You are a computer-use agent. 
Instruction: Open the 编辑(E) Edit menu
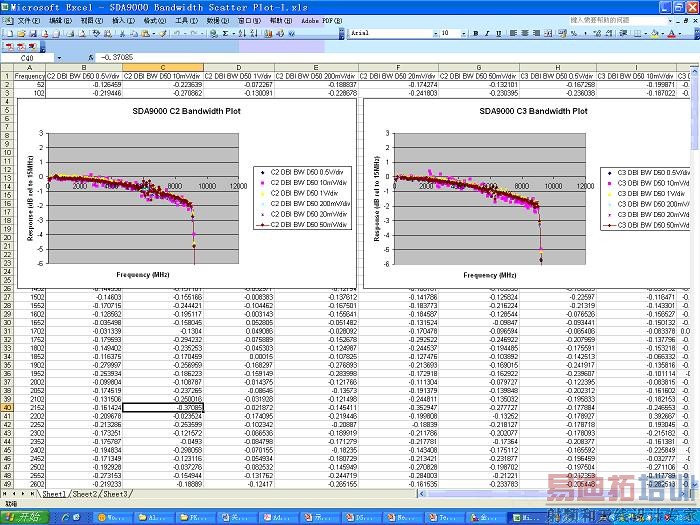coord(60,21)
